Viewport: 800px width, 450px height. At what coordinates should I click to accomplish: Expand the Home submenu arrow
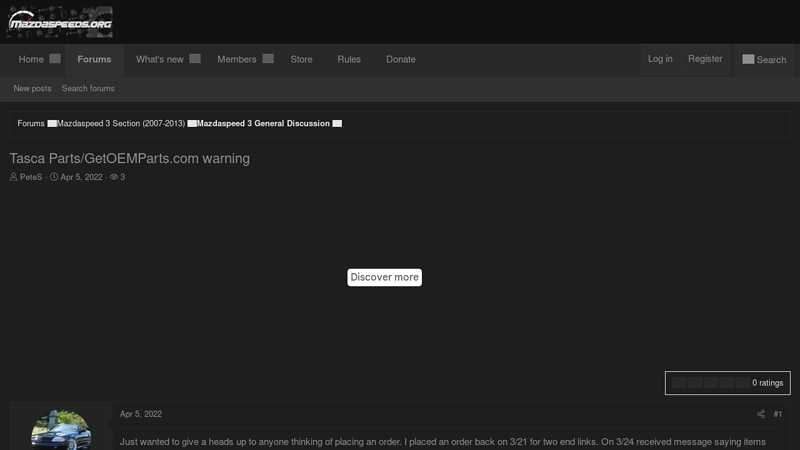click(x=55, y=59)
